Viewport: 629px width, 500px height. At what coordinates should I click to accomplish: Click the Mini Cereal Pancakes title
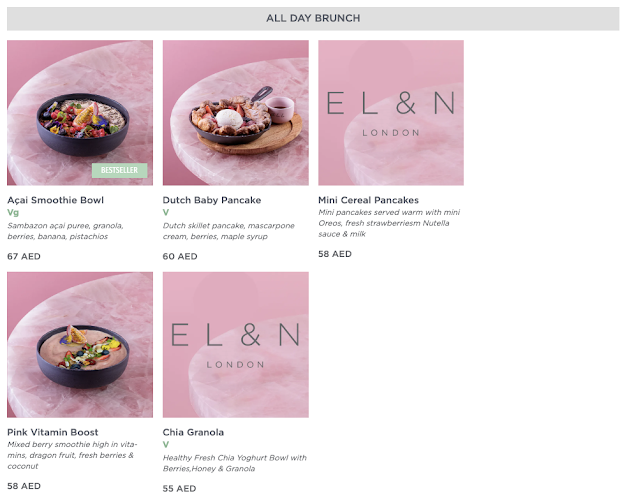tap(368, 200)
